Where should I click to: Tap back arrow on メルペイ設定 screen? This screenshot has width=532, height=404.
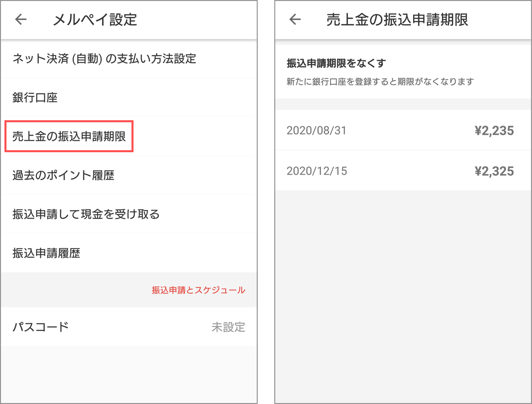(x=21, y=19)
